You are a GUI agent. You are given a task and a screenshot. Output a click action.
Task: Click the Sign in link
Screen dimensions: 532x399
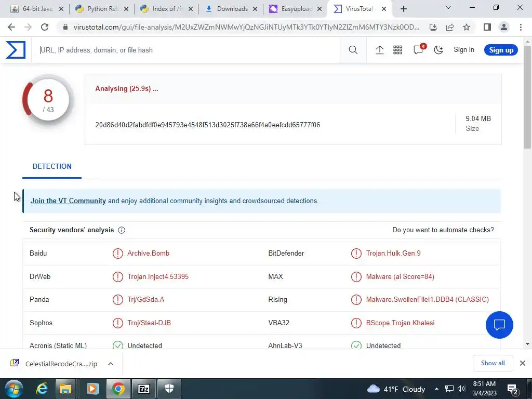coord(464,50)
